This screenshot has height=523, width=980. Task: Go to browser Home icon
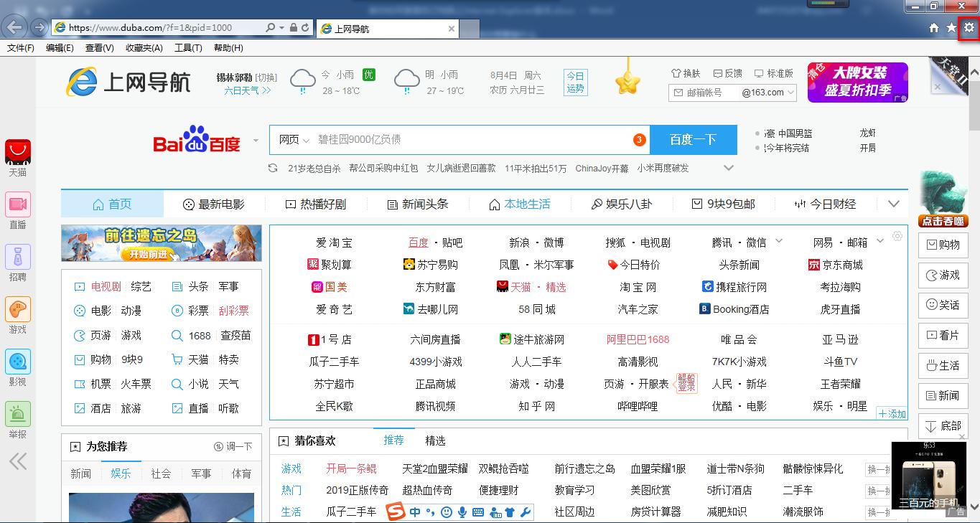click(934, 27)
